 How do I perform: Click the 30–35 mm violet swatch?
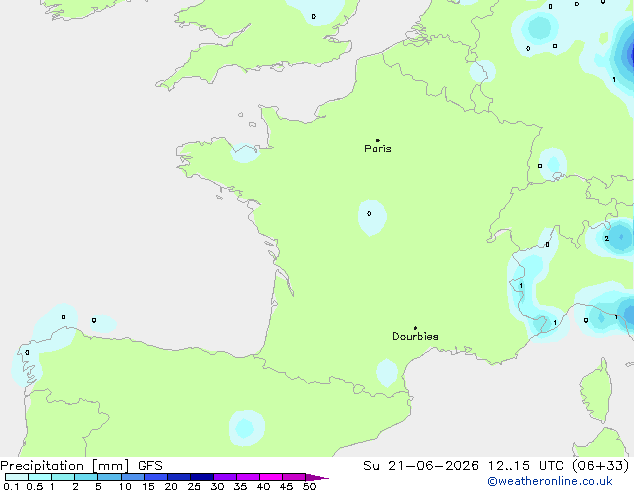(x=225, y=477)
